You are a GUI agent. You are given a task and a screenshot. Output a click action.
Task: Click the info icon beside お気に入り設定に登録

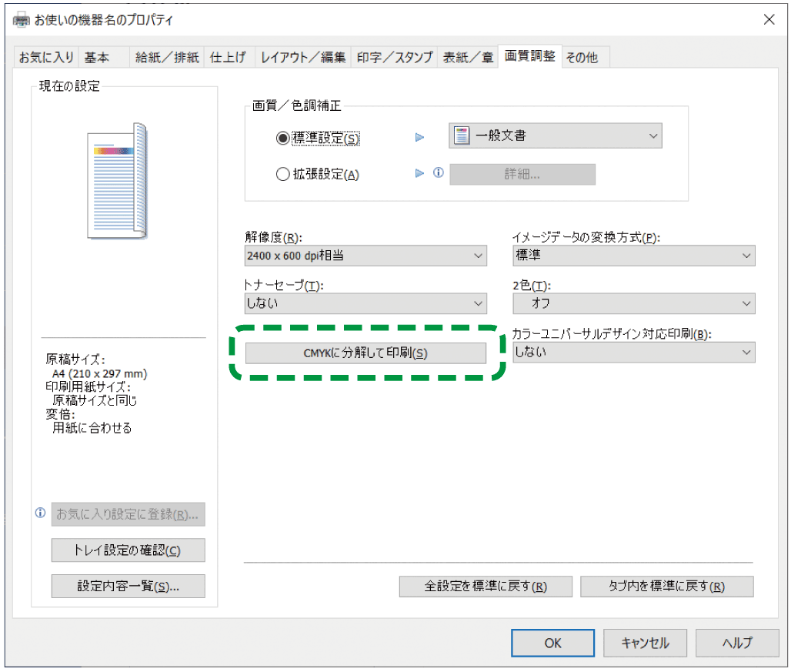point(39,513)
